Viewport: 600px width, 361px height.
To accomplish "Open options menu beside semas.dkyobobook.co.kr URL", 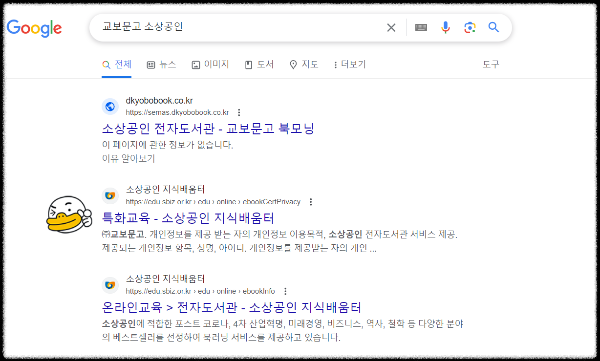I will click(x=239, y=112).
